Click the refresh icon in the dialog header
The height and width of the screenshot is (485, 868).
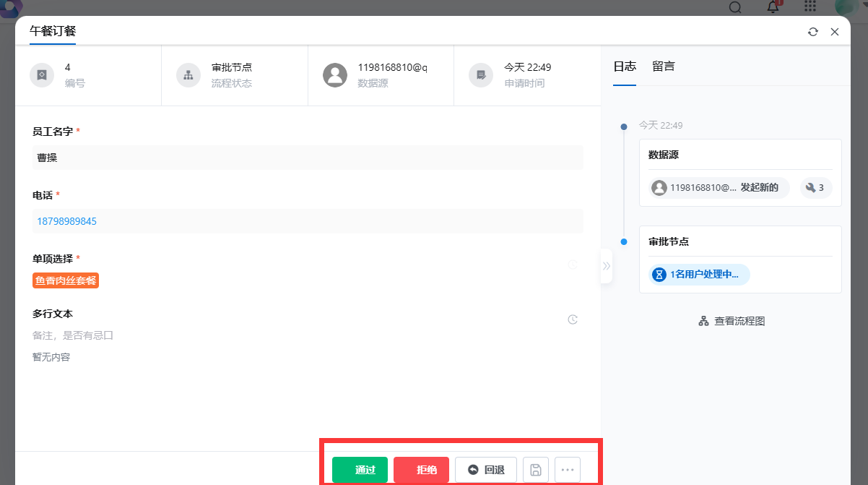coord(813,32)
